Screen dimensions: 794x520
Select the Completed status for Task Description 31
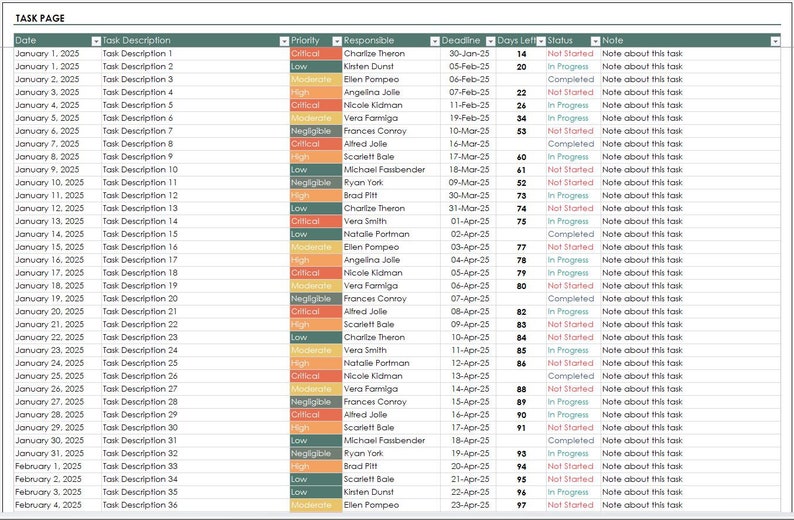click(573, 441)
